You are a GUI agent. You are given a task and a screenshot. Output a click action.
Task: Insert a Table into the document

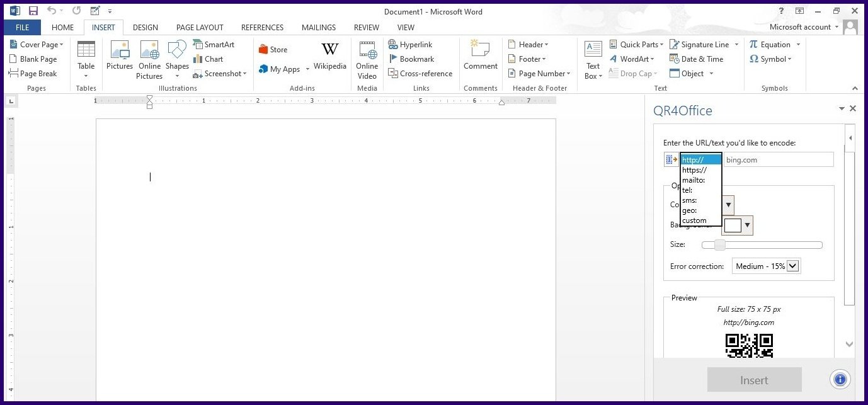point(86,59)
